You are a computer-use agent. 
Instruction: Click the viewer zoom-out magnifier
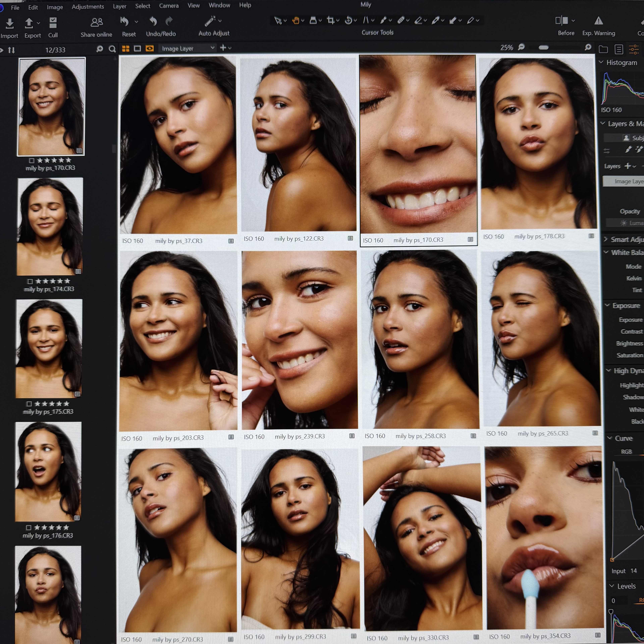(x=521, y=47)
